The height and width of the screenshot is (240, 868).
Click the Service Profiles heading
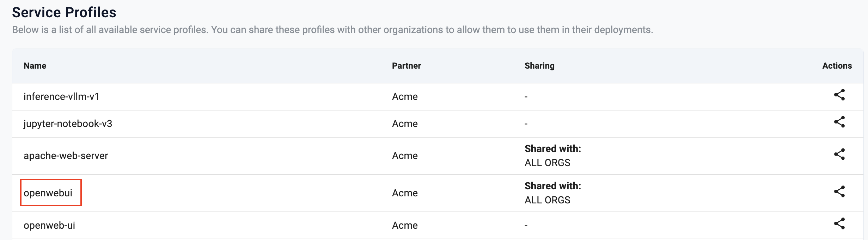tap(64, 13)
